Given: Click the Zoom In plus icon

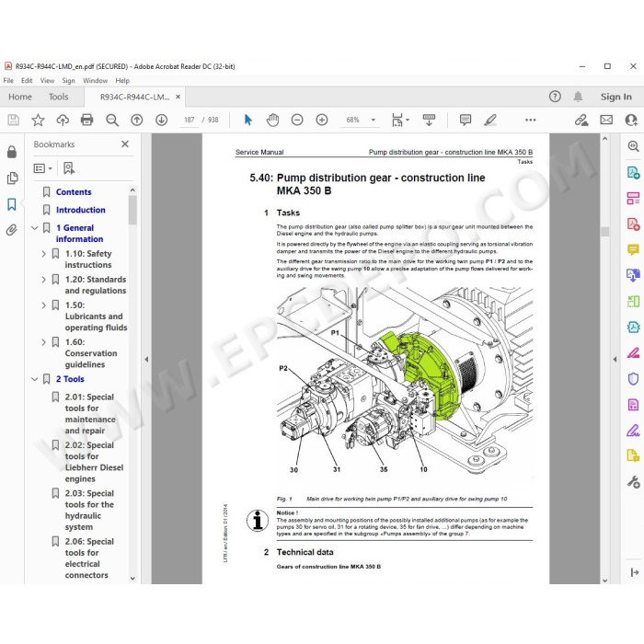Looking at the screenshot, I should pos(322,120).
